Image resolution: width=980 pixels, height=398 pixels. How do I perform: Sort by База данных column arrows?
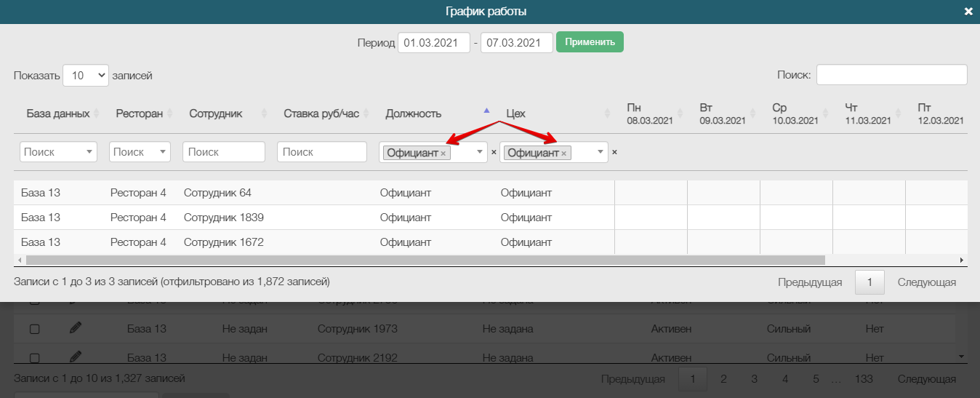95,114
